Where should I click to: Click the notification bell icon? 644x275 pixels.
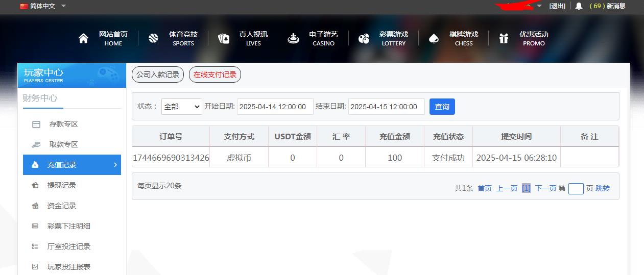[x=579, y=6]
